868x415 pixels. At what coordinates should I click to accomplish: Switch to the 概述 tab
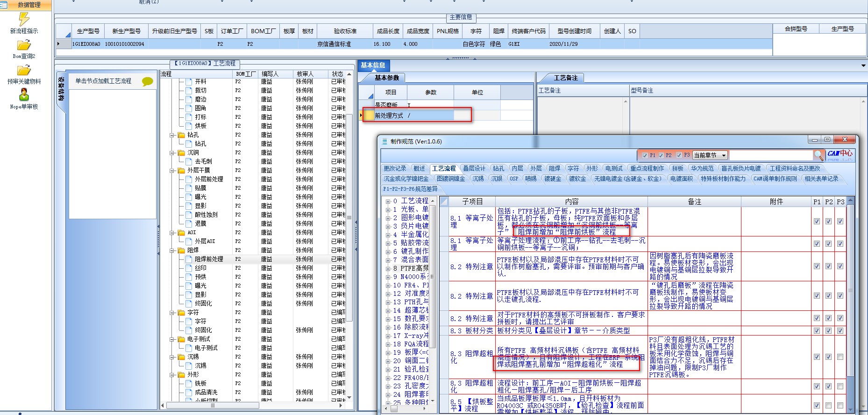point(420,169)
